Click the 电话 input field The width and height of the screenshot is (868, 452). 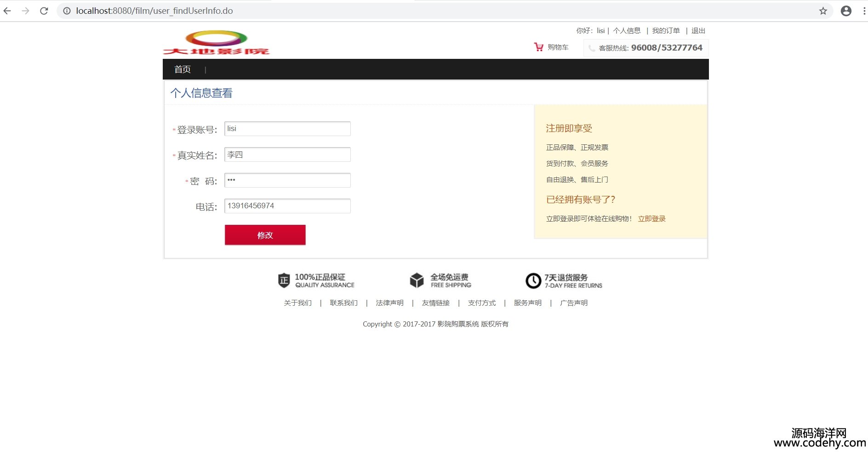287,206
